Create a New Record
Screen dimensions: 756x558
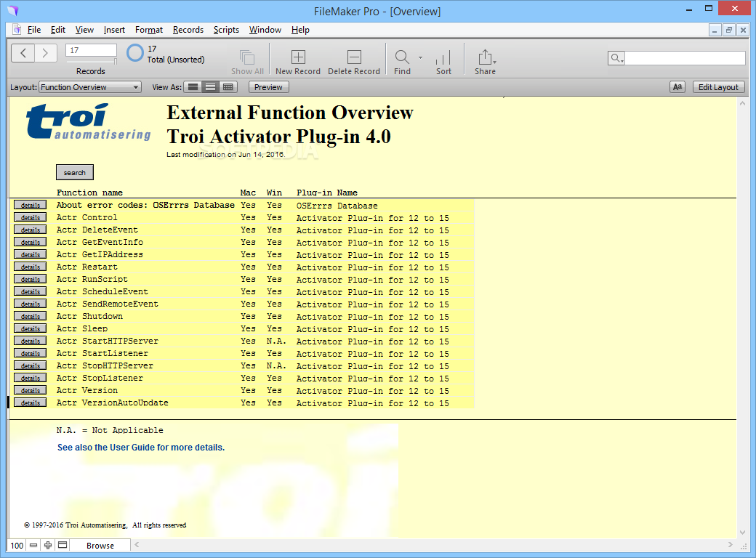coord(298,57)
